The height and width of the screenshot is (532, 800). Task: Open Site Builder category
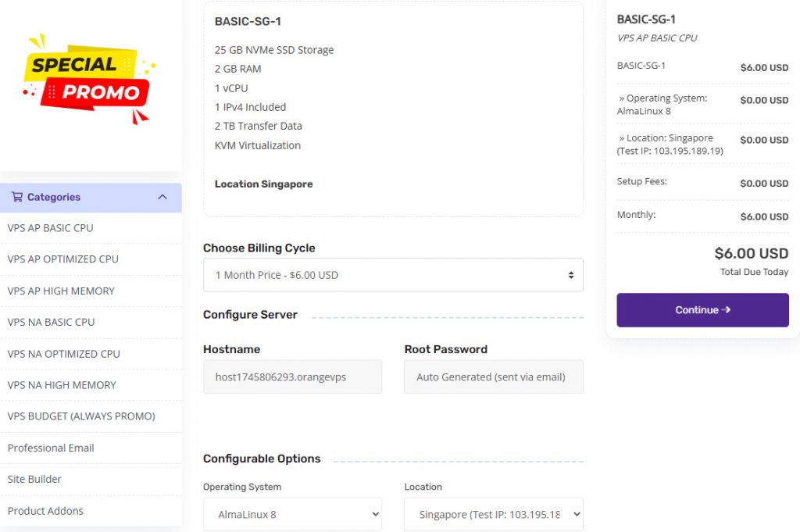34,479
